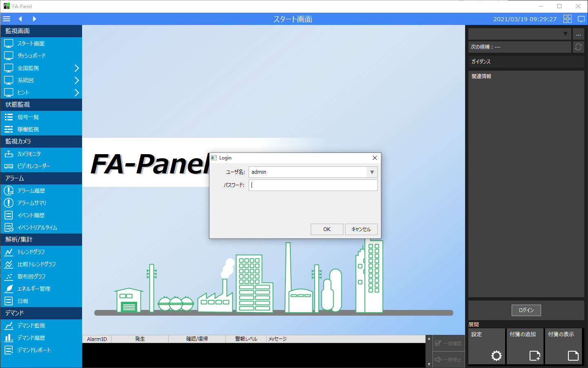The width and height of the screenshot is (588, 368).
Task: Open the ダッシュボード monitor icon
Action: [9, 56]
